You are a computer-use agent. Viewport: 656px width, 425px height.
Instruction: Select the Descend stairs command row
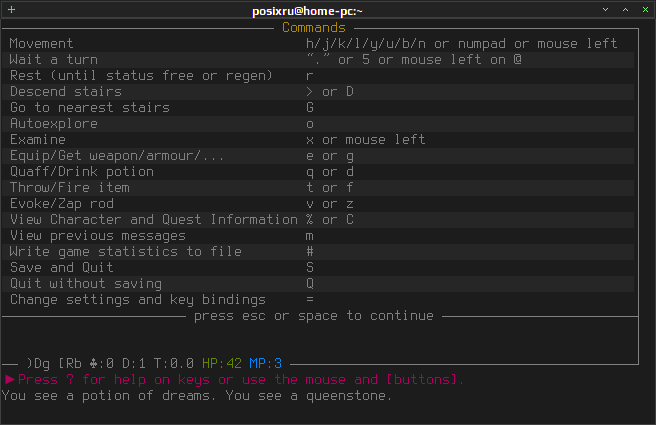(318, 92)
